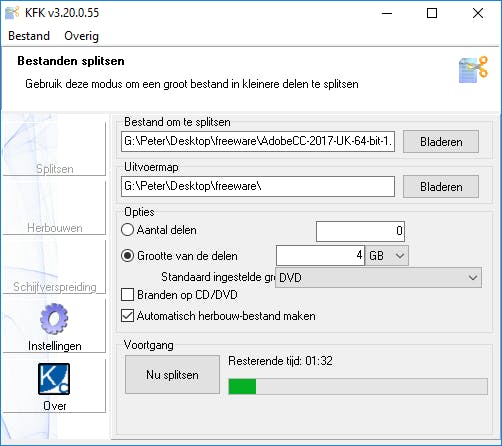Open the Overig menu
The width and height of the screenshot is (502, 446).
tap(81, 36)
